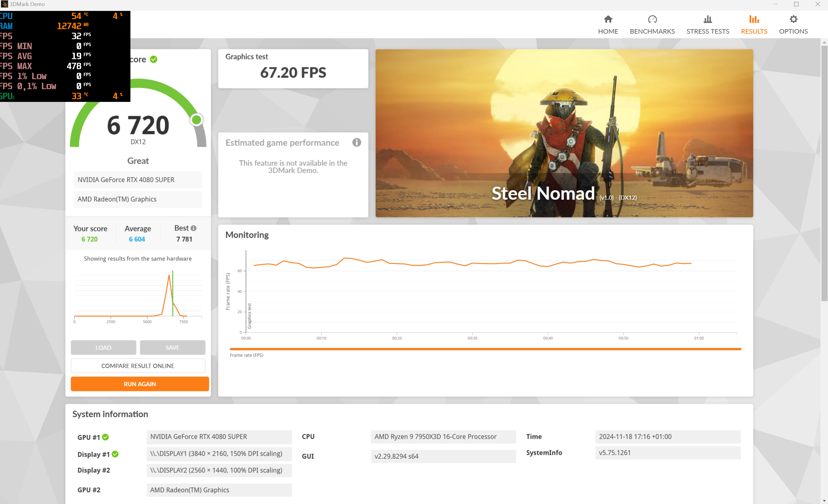Toggle score description Great label
This screenshot has height=504, width=828.
138,160
